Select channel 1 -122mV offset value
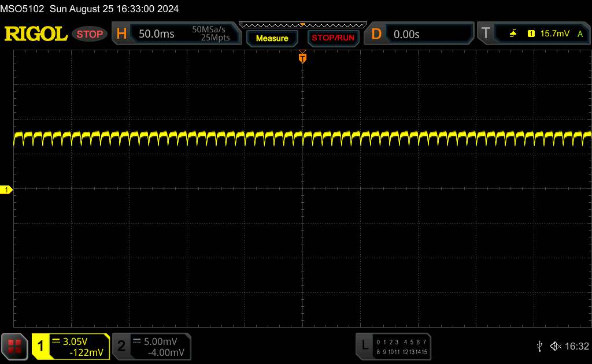Image resolution: width=592 pixels, height=364 pixels. click(87, 352)
